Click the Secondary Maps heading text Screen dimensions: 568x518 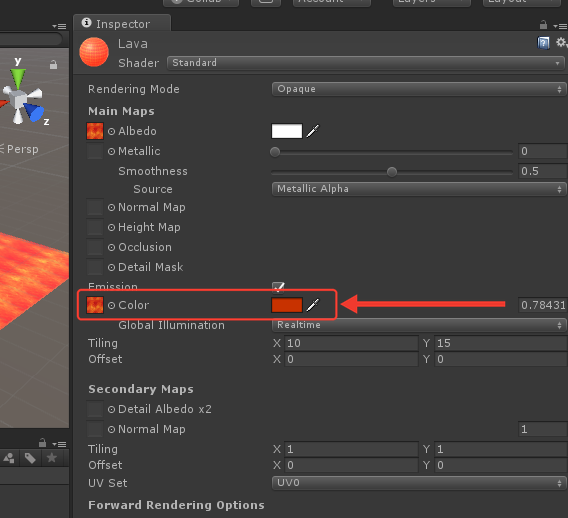click(x=141, y=389)
